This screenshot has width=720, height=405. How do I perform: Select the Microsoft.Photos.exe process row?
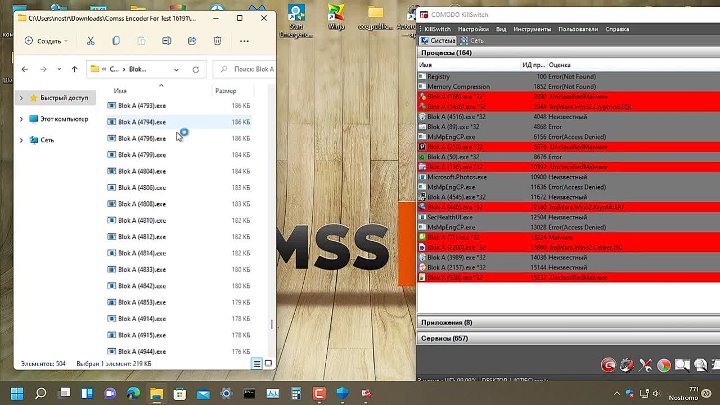point(568,177)
